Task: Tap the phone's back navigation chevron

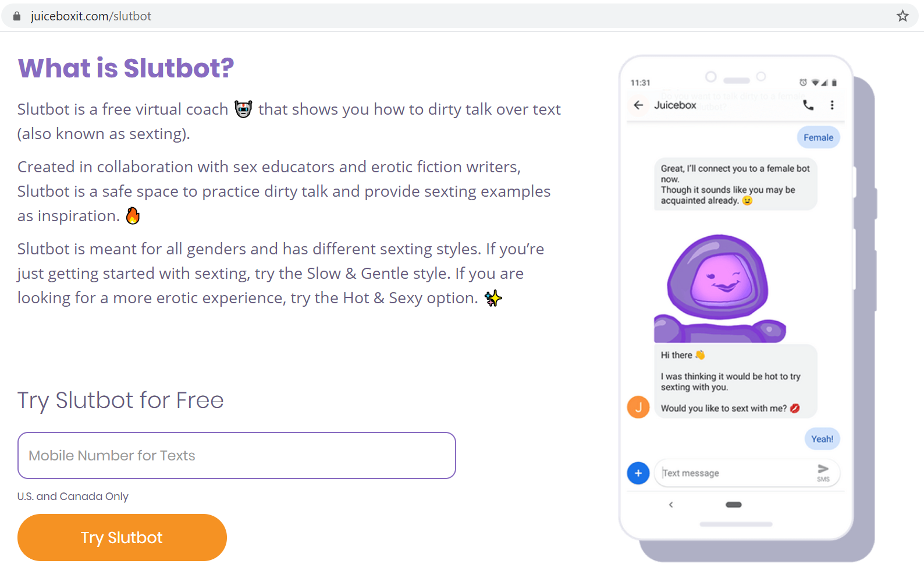Action: 671,505
